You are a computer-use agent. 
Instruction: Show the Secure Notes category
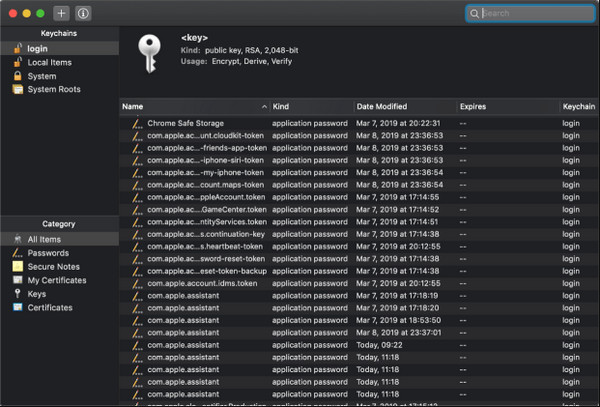point(54,267)
